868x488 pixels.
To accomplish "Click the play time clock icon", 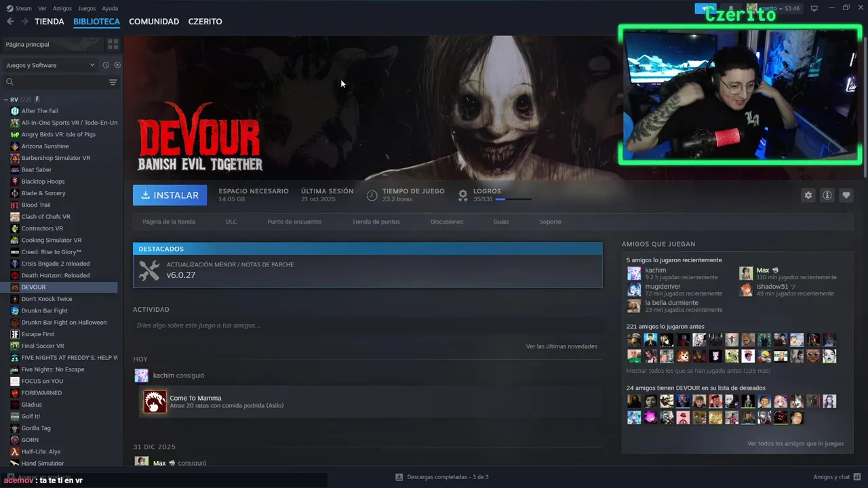I will click(x=372, y=195).
